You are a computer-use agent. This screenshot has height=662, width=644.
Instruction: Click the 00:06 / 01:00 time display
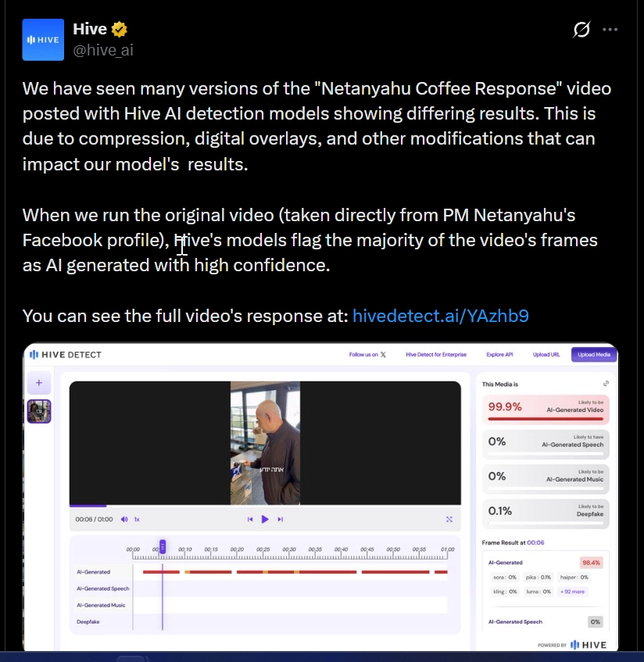click(94, 519)
